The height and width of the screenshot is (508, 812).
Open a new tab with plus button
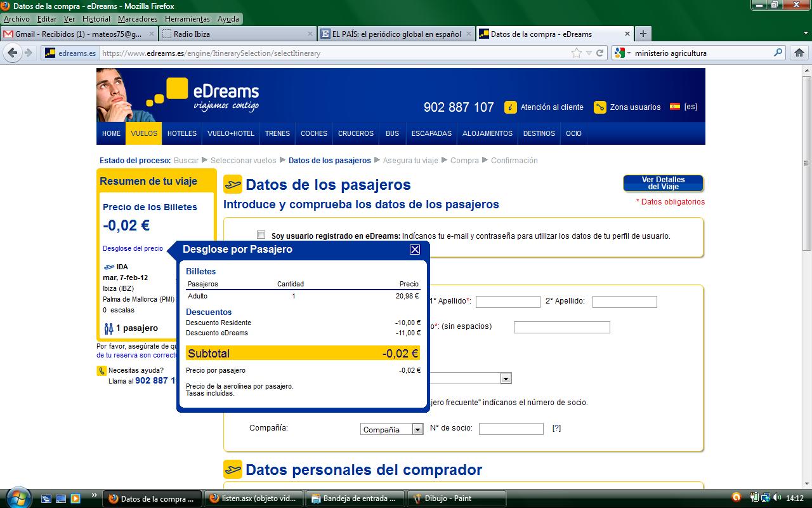tap(643, 34)
